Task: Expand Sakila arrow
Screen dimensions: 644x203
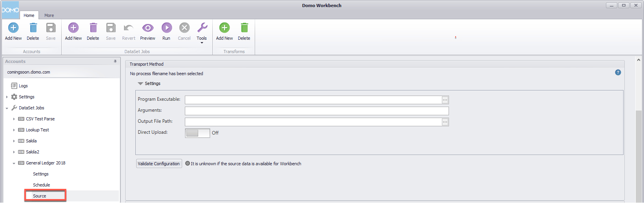Action: point(14,141)
